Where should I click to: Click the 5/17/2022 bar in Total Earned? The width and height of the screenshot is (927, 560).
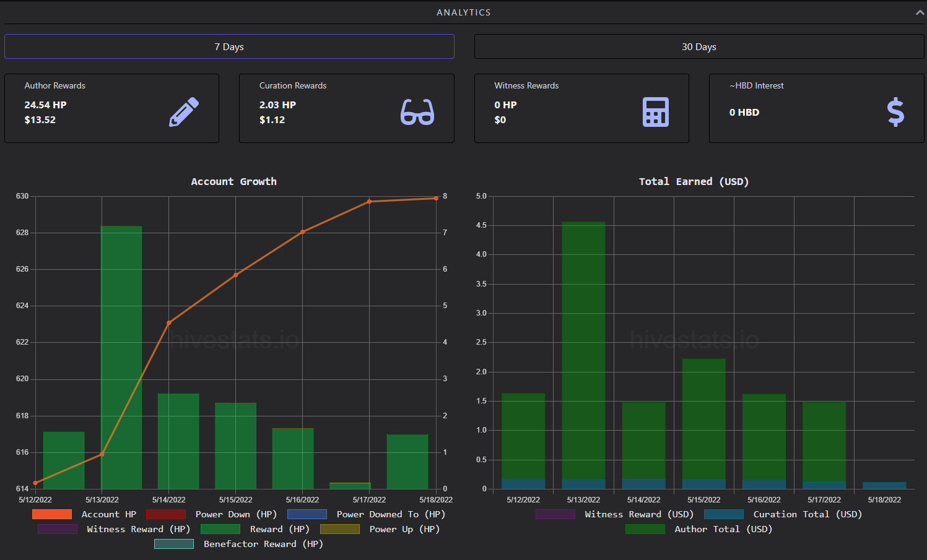point(824,446)
